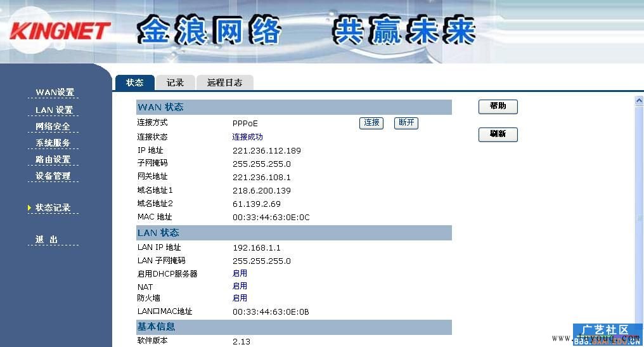Viewport: 644px width, 347px height.
Task: Click the WAN 状态 section header
Action: coord(294,107)
